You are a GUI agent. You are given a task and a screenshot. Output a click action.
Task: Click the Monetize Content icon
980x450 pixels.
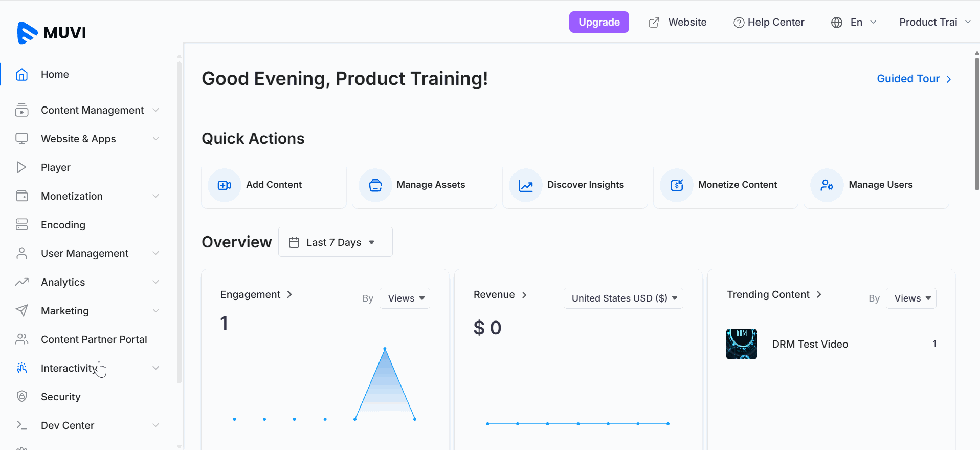(x=677, y=185)
